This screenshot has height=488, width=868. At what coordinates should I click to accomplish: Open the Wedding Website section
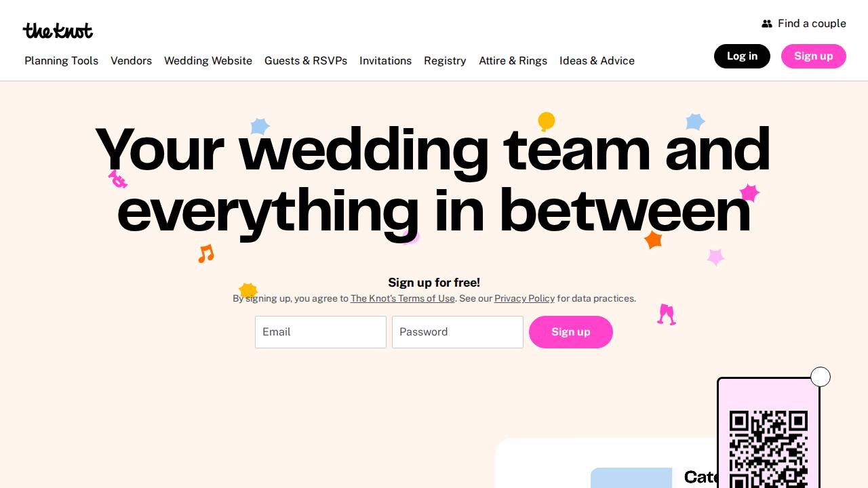[x=208, y=61]
